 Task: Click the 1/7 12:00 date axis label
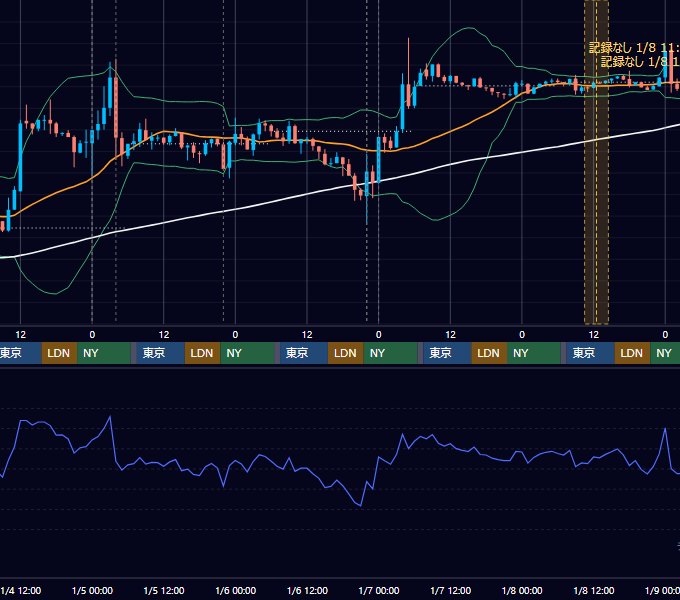pyautogui.click(x=451, y=590)
